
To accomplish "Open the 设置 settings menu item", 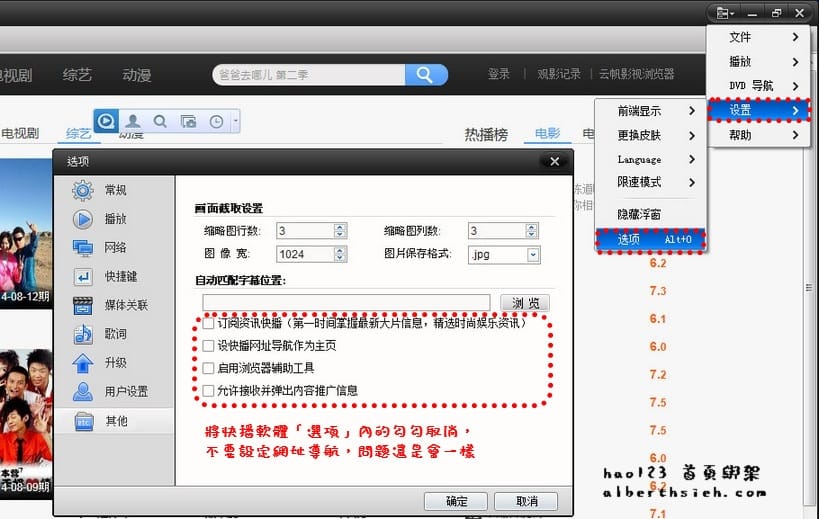I will pyautogui.click(x=758, y=110).
